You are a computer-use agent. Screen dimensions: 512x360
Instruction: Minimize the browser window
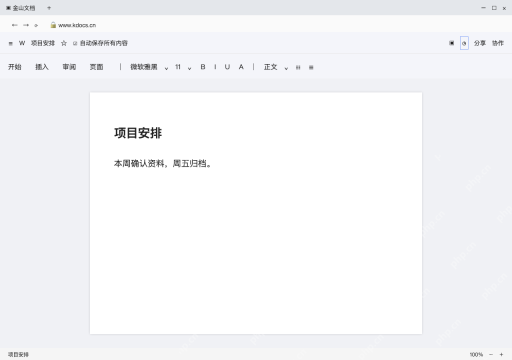click(x=483, y=8)
